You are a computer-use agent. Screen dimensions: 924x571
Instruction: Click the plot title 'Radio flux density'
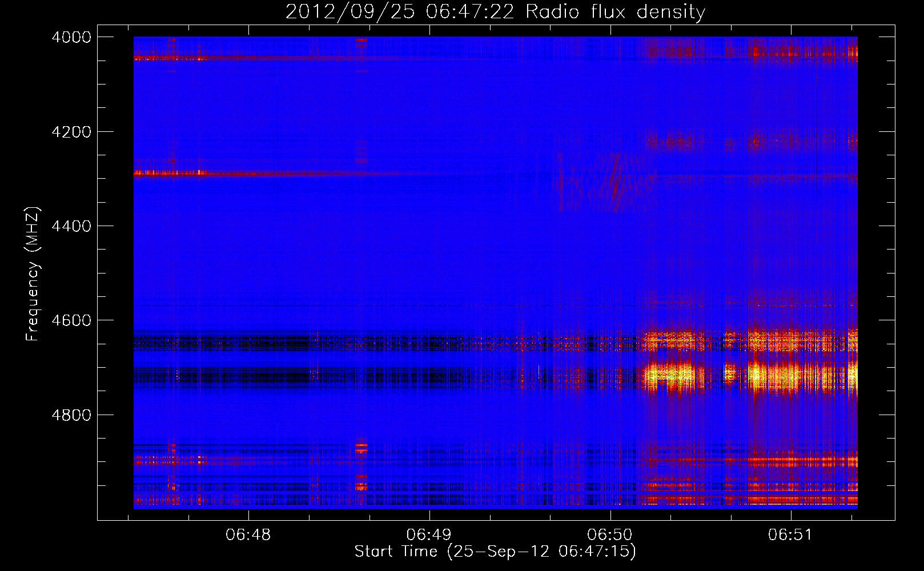616,11
